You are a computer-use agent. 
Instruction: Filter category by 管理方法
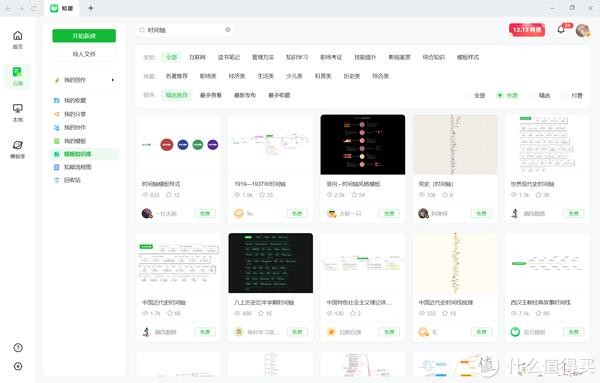click(262, 57)
